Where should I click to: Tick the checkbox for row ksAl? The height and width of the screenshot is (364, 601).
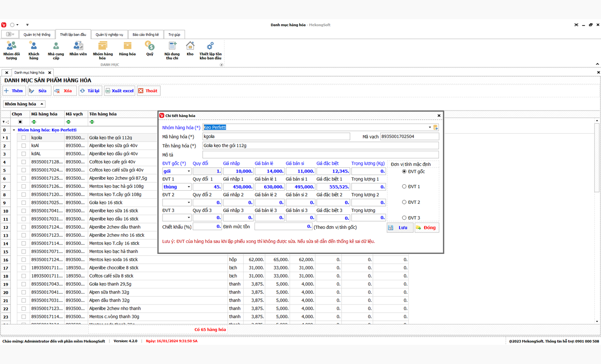(24, 146)
